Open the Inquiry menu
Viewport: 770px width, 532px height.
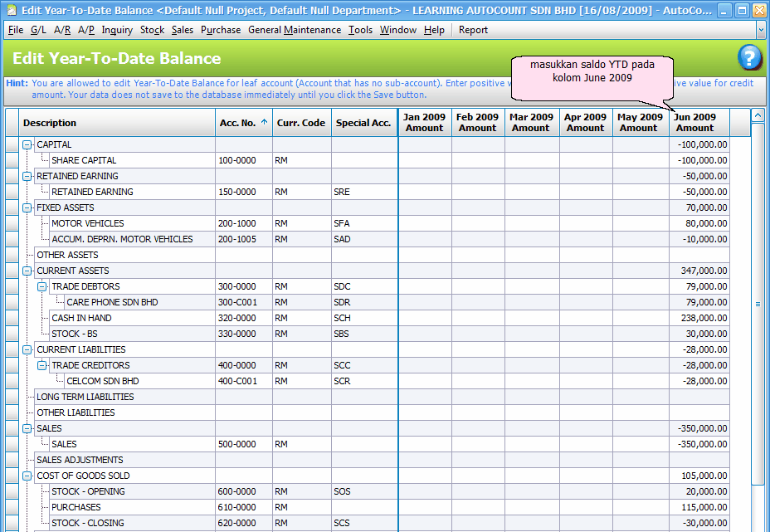[x=117, y=30]
